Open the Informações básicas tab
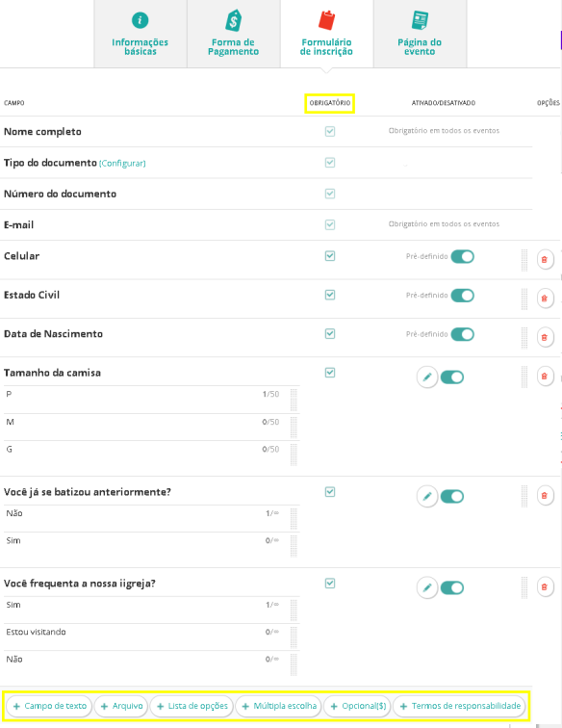This screenshot has width=562, height=728. pos(140,34)
